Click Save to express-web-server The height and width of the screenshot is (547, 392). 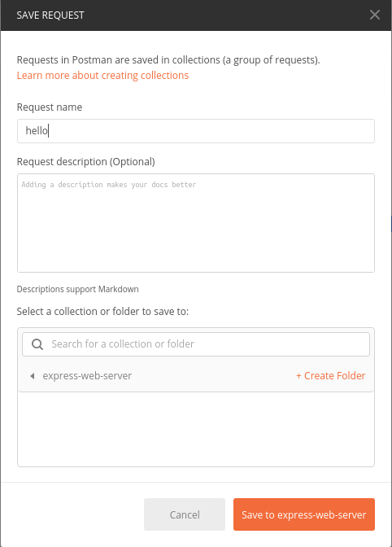304,514
